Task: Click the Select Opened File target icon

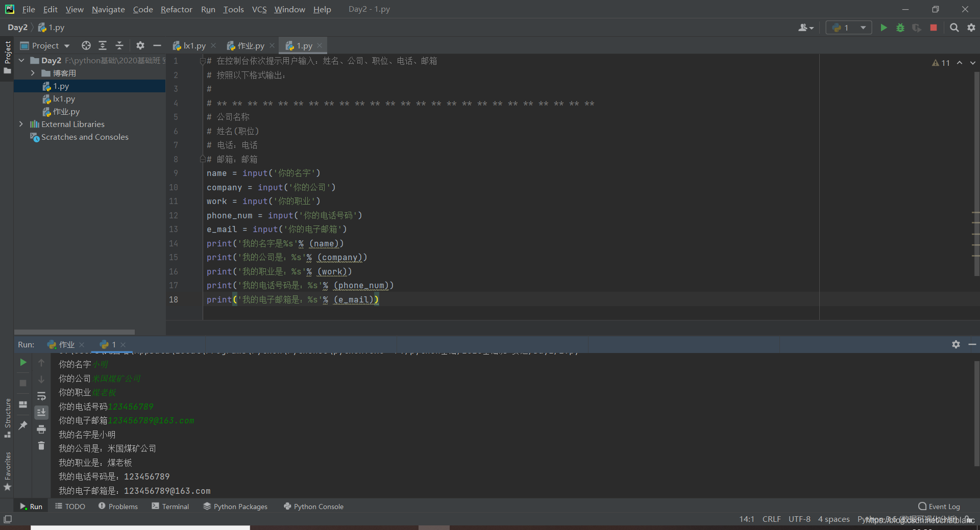Action: click(86, 45)
